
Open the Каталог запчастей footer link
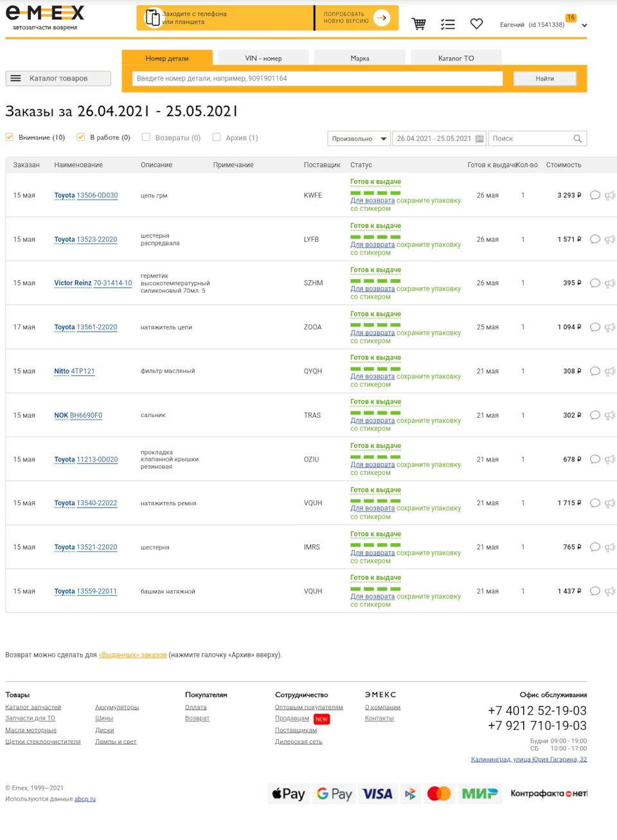(x=33, y=707)
